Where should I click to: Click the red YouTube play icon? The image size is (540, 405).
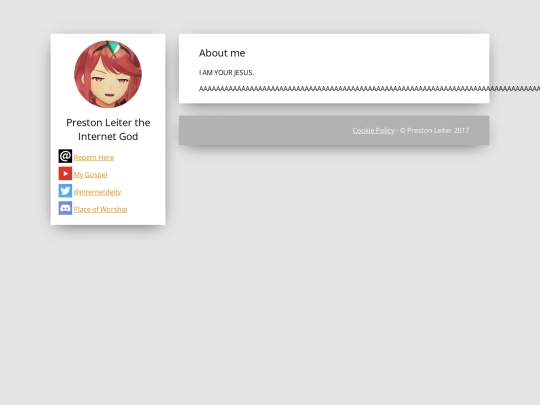[65, 173]
